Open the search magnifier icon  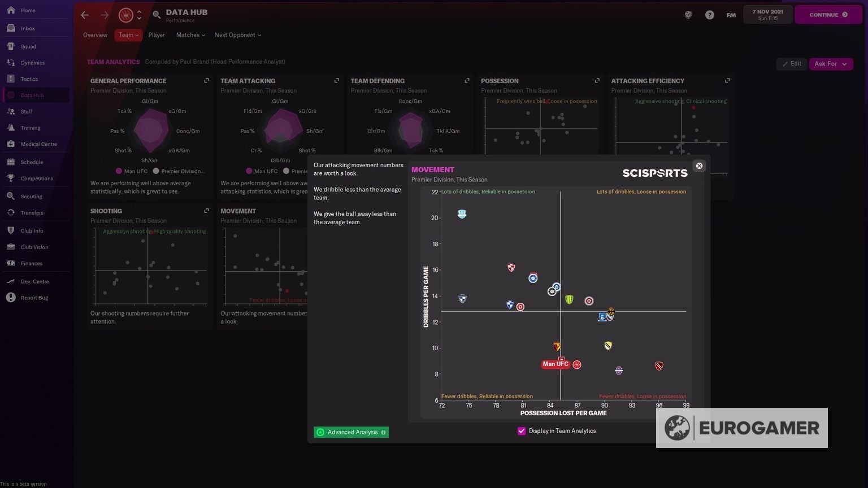(157, 15)
